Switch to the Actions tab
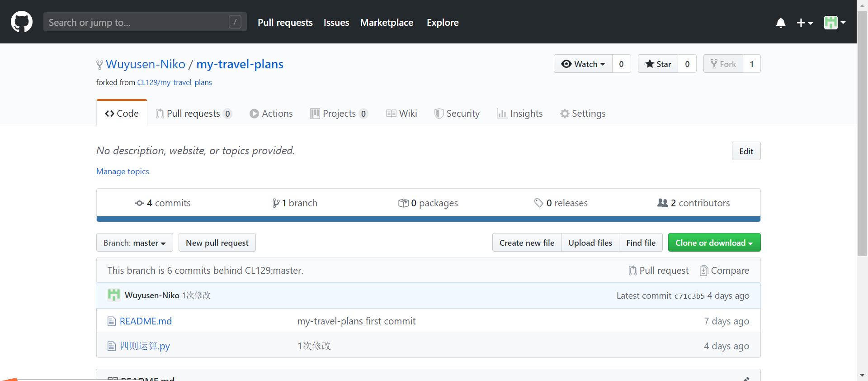The width and height of the screenshot is (868, 381). 271,113
